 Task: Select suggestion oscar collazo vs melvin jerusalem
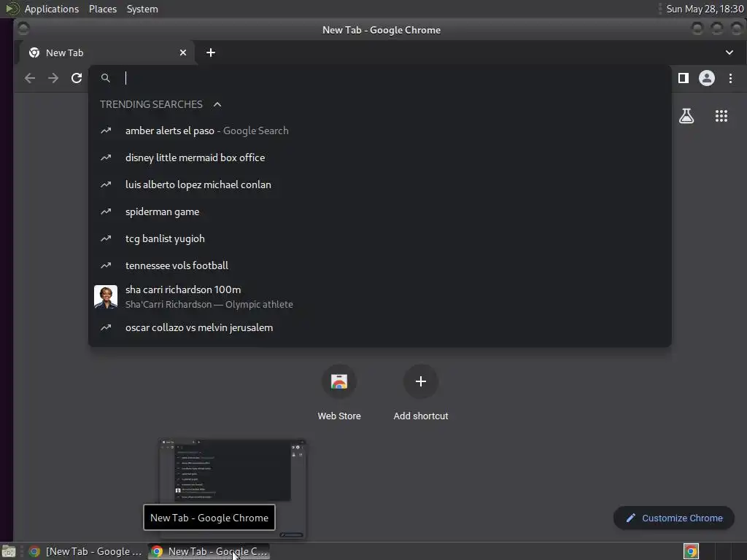tap(379, 327)
